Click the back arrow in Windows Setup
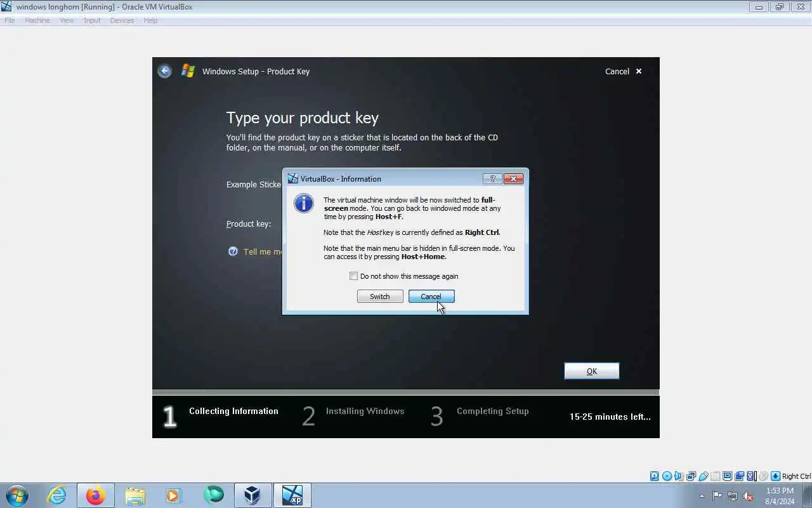Image resolution: width=812 pixels, height=508 pixels. point(165,71)
